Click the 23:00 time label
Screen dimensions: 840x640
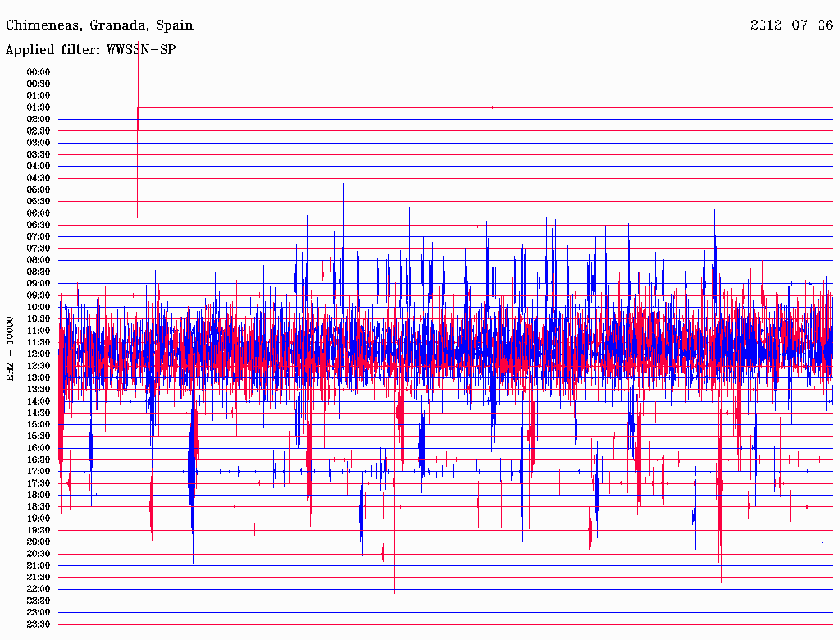(39, 613)
